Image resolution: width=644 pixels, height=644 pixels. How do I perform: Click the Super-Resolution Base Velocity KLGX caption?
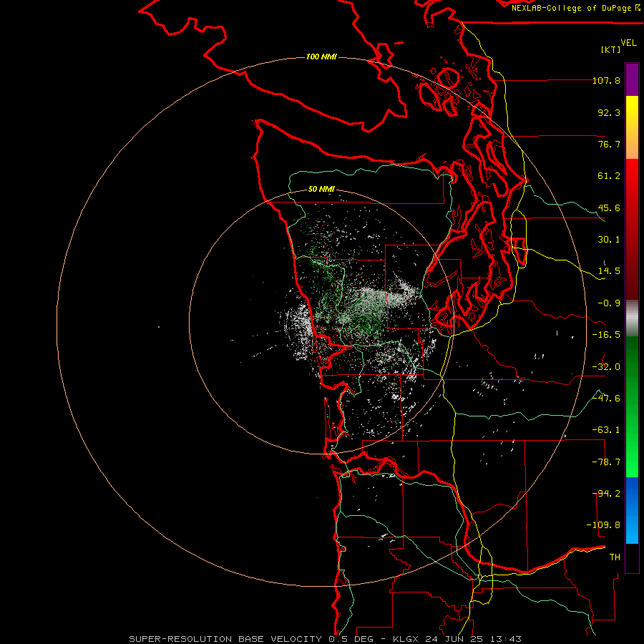click(326, 639)
